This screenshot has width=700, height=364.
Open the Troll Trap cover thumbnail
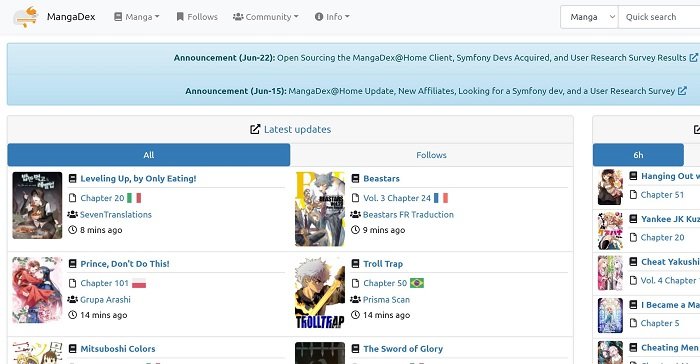point(320,293)
